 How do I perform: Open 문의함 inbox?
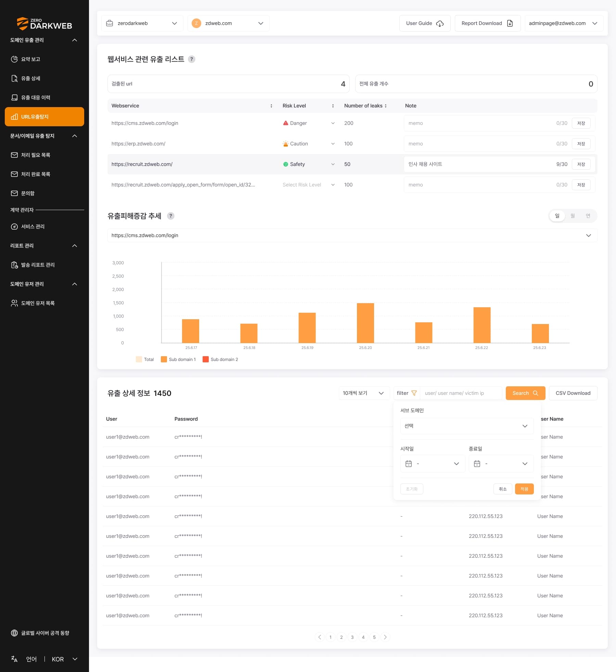coord(44,193)
